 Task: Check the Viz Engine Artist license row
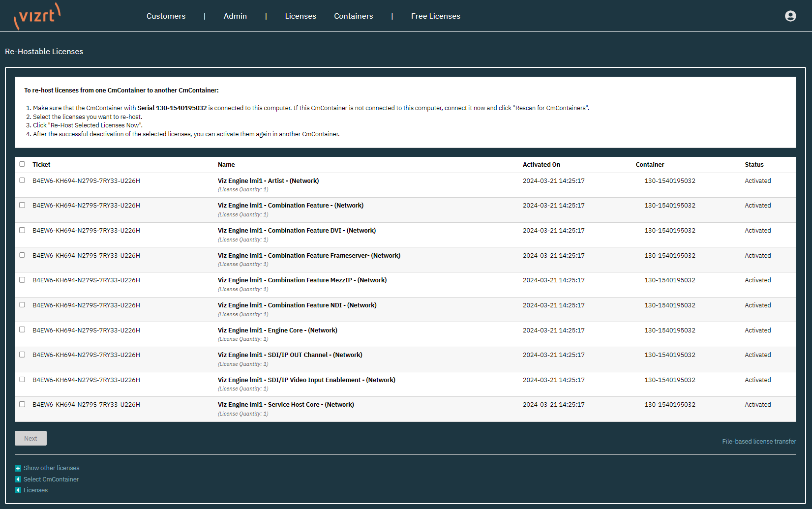22,180
